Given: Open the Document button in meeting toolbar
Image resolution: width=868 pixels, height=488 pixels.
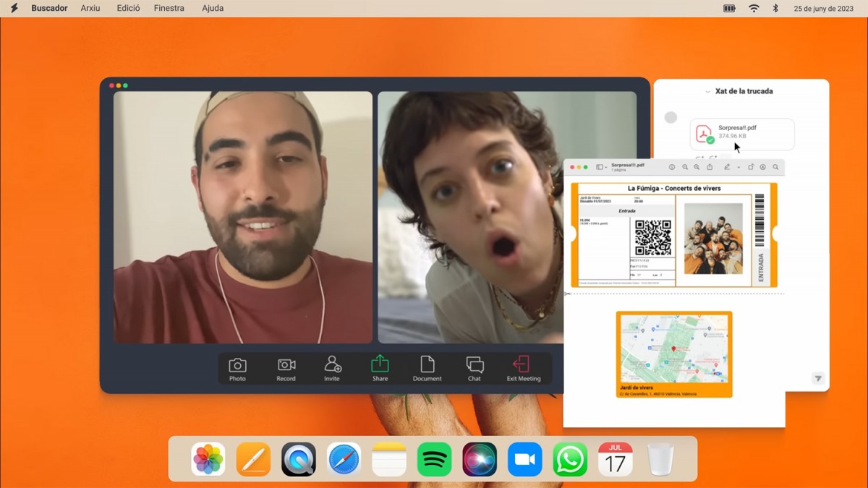Looking at the screenshot, I should [x=427, y=367].
